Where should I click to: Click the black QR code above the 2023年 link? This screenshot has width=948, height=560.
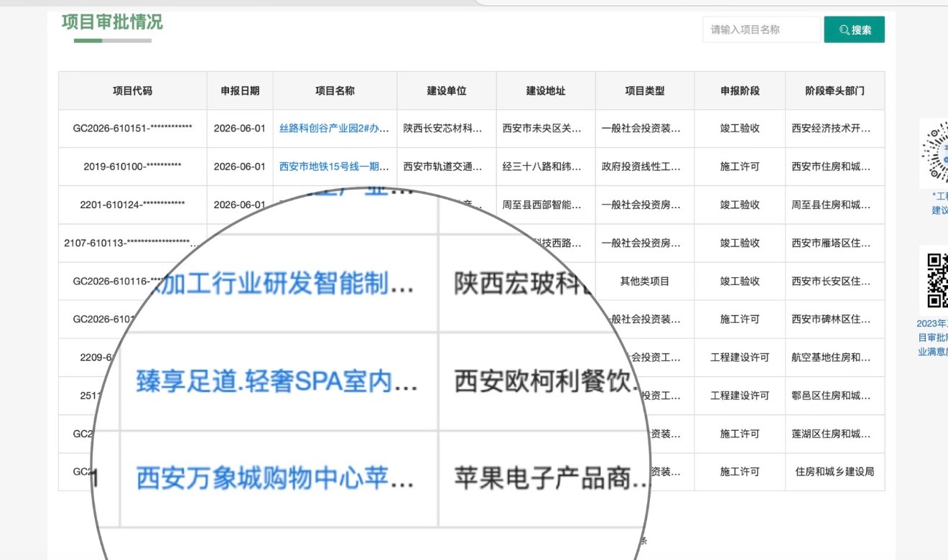coord(937,279)
